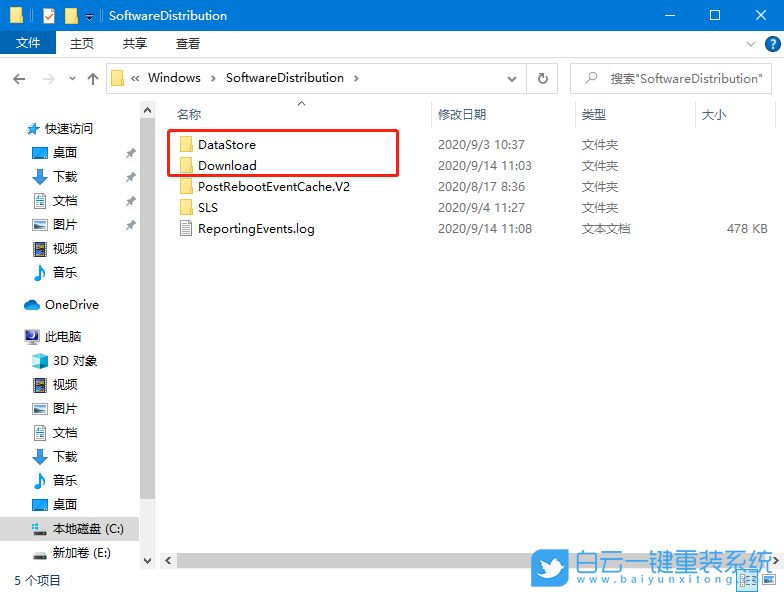Open the recent locations dropdown
784x592 pixels.
point(72,78)
